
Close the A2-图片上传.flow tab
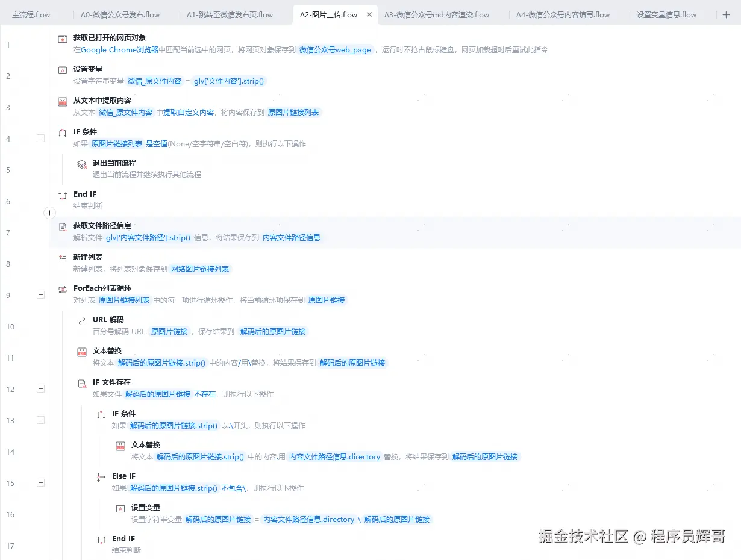(370, 14)
